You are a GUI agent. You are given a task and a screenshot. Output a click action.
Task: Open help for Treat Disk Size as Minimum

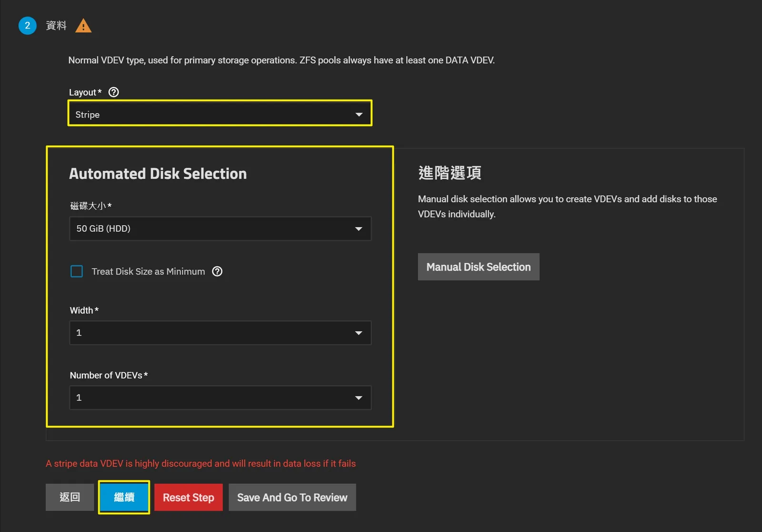coord(217,271)
